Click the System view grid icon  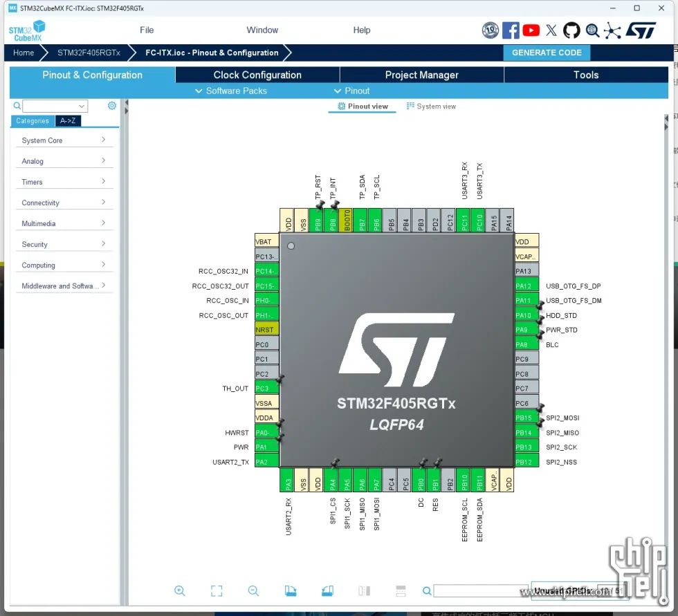tap(410, 106)
